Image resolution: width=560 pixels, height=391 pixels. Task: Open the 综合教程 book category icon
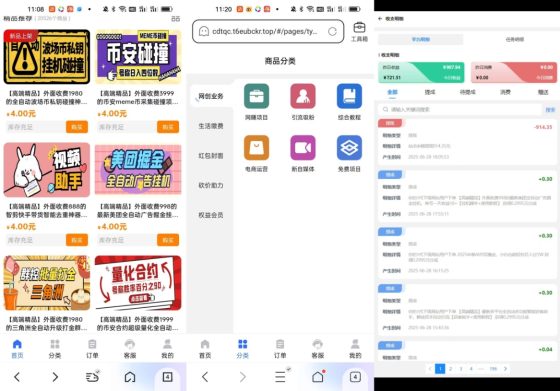pos(349,96)
